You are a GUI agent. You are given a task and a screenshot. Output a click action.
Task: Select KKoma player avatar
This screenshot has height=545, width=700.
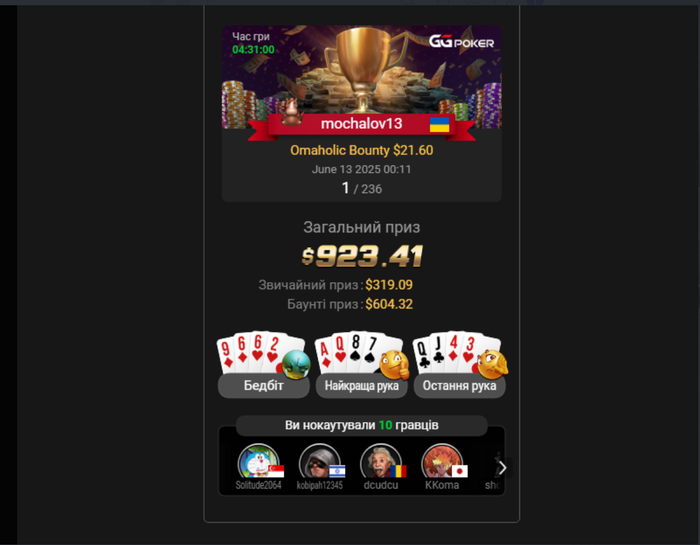point(442,462)
